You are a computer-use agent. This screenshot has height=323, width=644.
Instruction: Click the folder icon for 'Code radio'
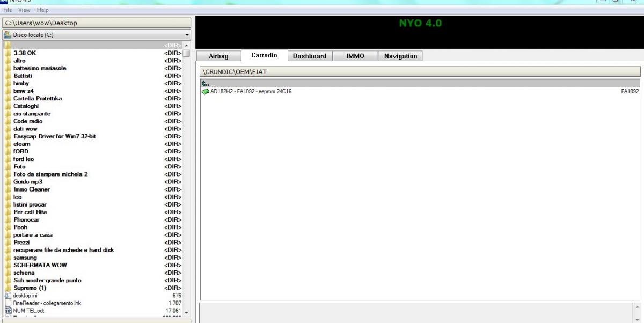[x=8, y=121]
